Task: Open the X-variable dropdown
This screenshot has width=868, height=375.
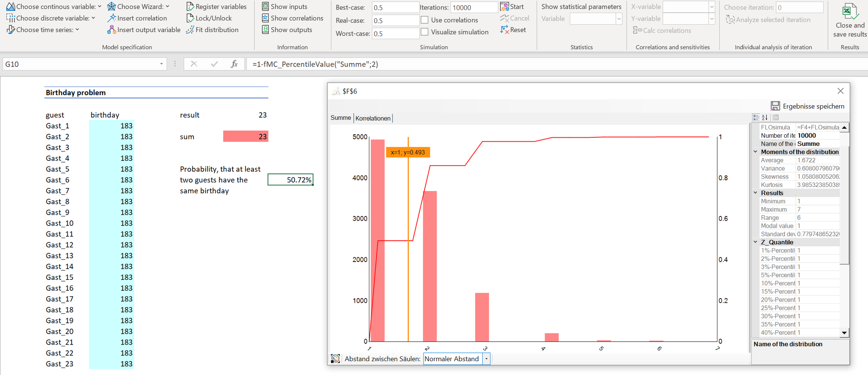Action: (712, 7)
